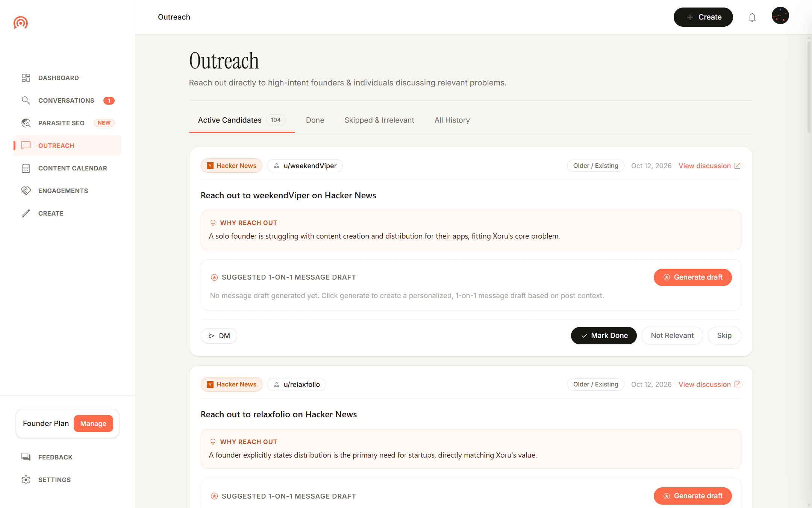Click the 104 count badge

[276, 120]
